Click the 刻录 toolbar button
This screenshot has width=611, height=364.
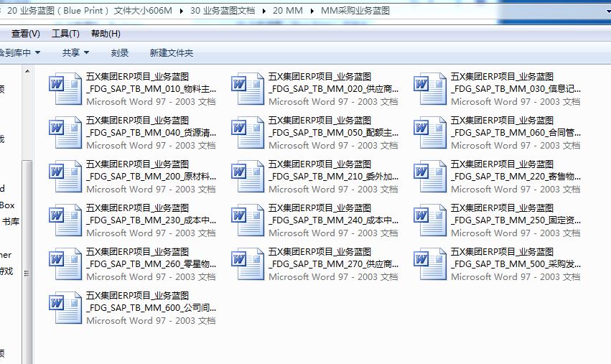(120, 52)
